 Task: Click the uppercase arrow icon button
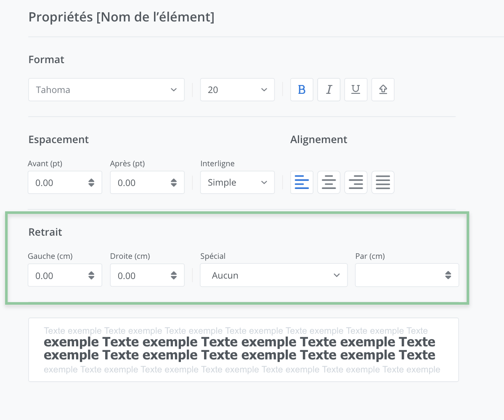pos(383,90)
